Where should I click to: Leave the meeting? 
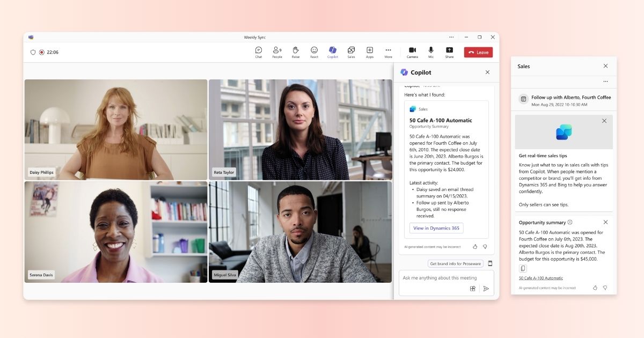pos(478,52)
